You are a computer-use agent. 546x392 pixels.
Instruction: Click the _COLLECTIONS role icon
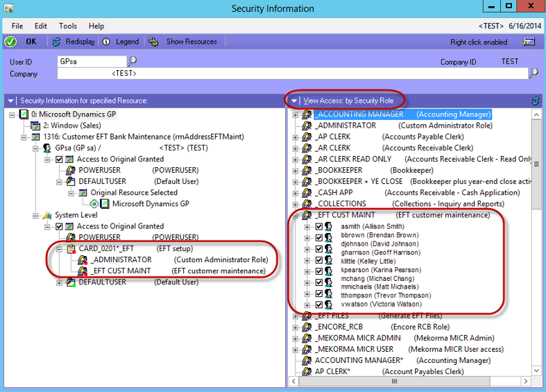tap(307, 204)
